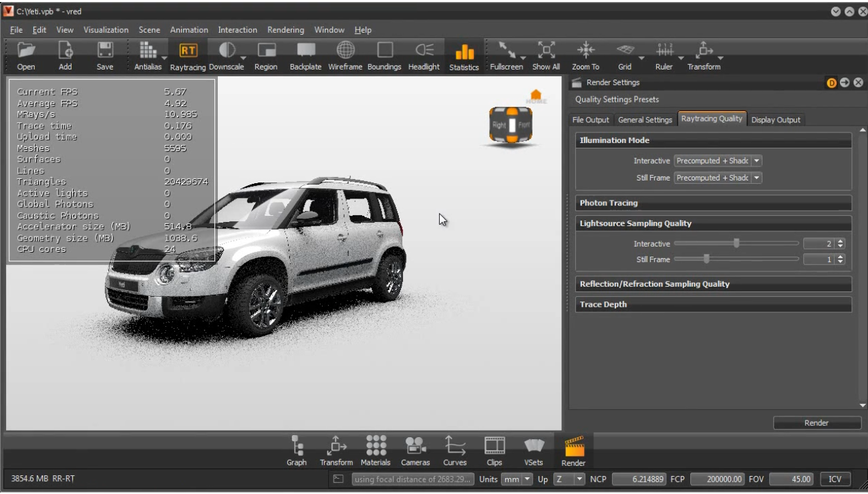Switch on Wireframe display

coord(345,55)
